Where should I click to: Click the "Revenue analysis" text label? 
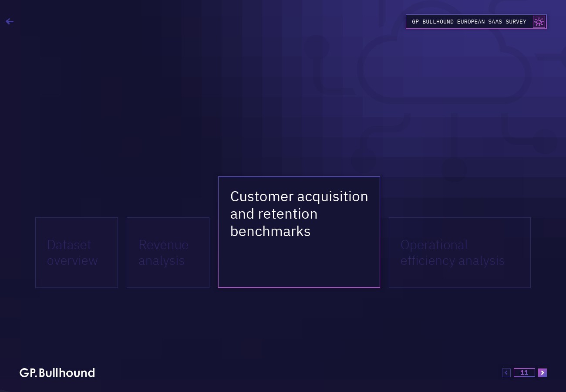[x=163, y=253]
